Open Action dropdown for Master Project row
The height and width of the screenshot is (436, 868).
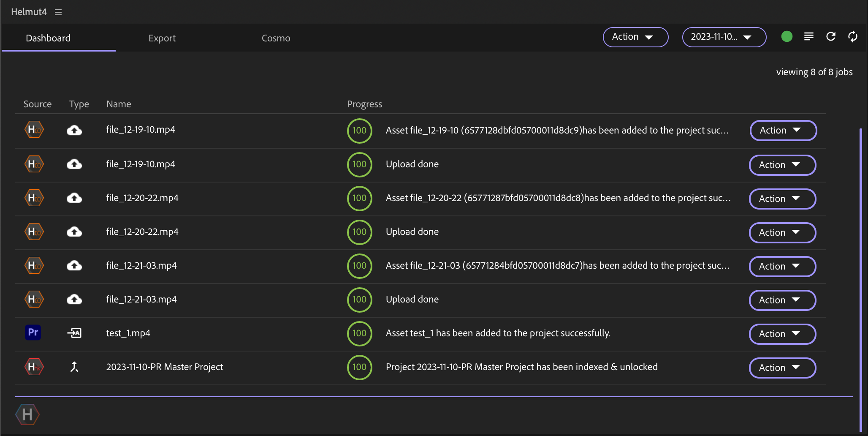[782, 368]
